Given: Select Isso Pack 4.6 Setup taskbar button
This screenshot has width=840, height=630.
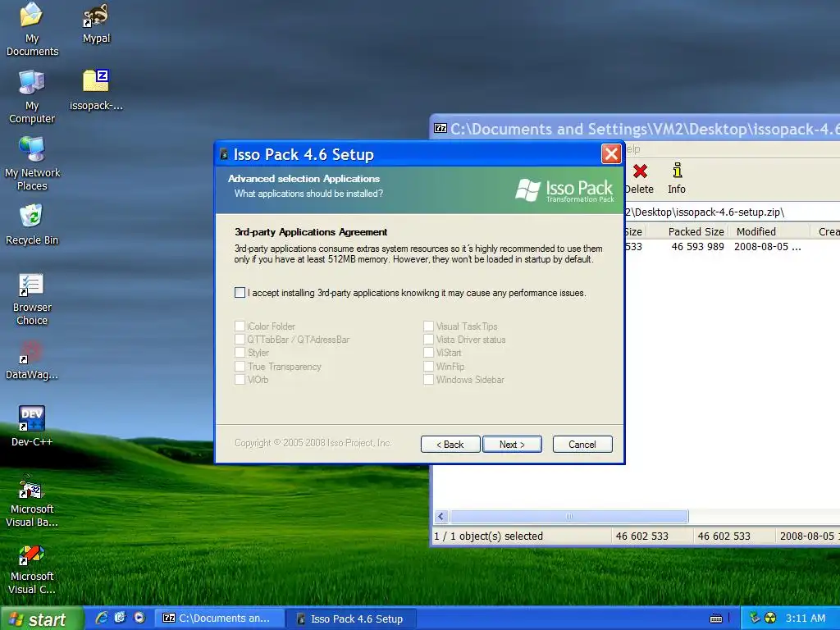Looking at the screenshot, I should pyautogui.click(x=351, y=619).
